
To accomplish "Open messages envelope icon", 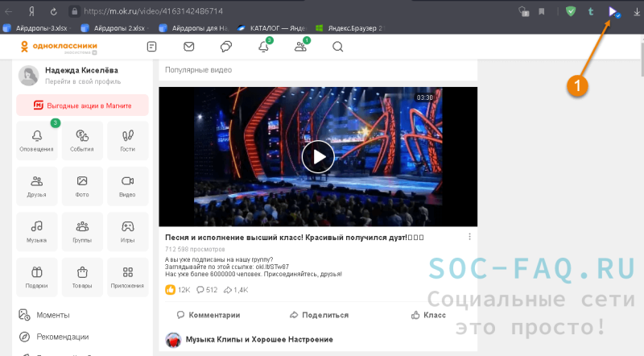I will [x=189, y=47].
